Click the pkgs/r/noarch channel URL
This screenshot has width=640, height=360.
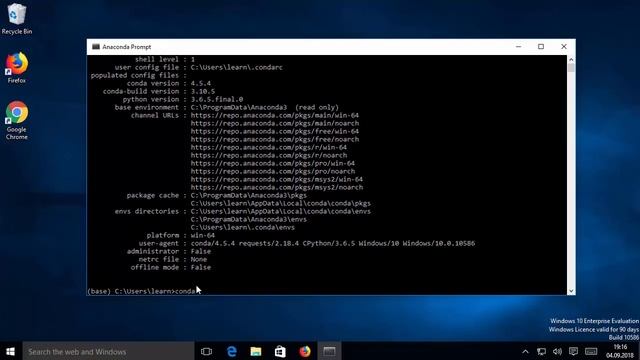click(269, 156)
